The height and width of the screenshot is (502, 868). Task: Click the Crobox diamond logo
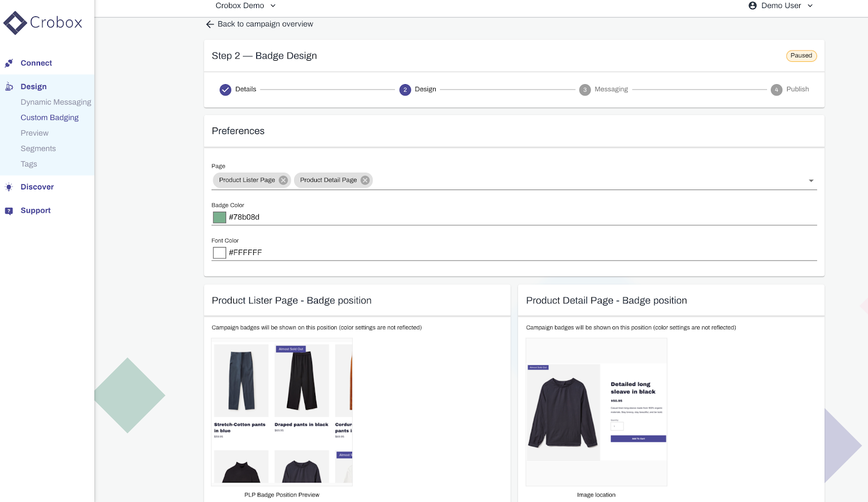click(x=14, y=23)
